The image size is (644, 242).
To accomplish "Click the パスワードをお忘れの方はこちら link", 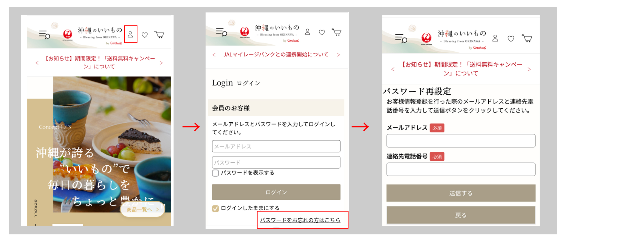I will tap(300, 220).
